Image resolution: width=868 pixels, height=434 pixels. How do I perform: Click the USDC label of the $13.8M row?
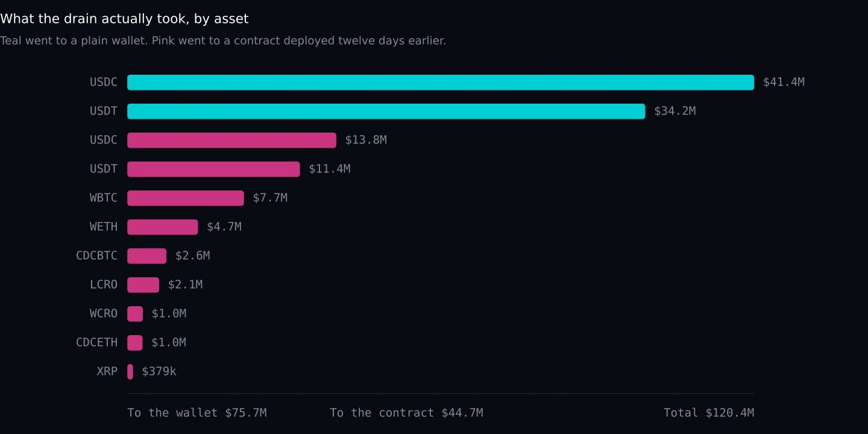[104, 140]
